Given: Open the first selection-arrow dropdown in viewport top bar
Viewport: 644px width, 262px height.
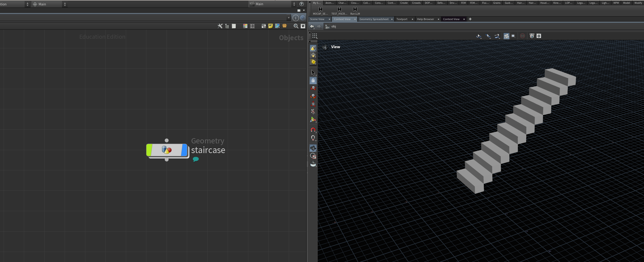Looking at the screenshot, I should pos(479,36).
